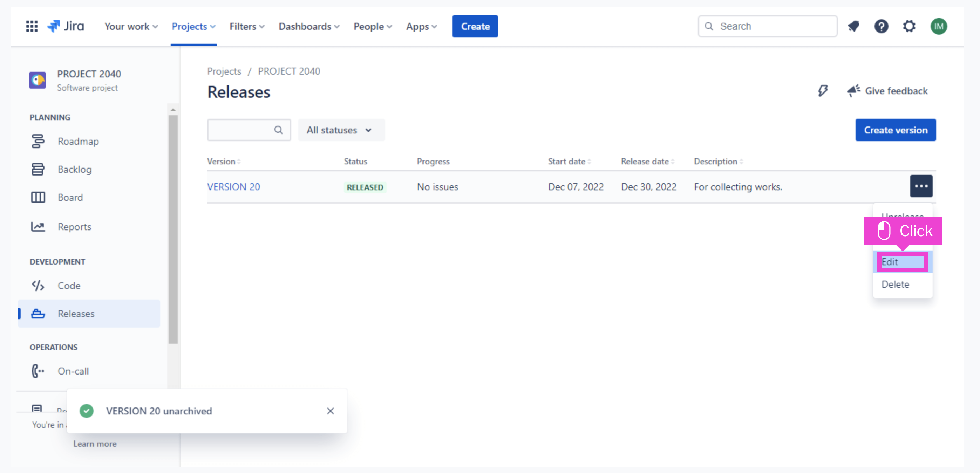Open Reports in the sidebar
The width and height of the screenshot is (980, 473).
[89, 227]
